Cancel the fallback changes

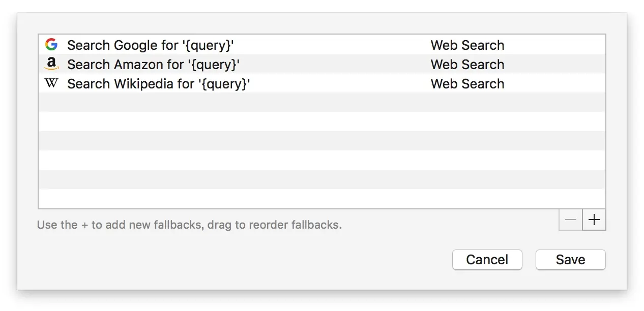click(x=487, y=260)
